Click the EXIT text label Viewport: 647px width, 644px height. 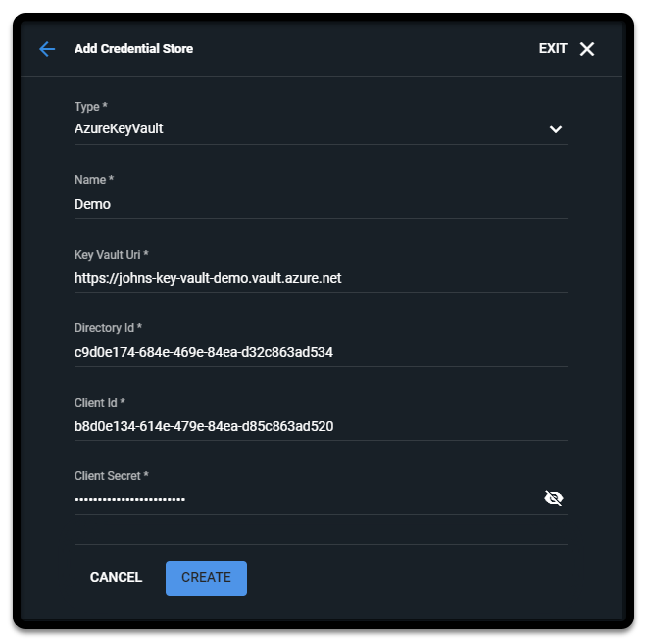coord(553,49)
